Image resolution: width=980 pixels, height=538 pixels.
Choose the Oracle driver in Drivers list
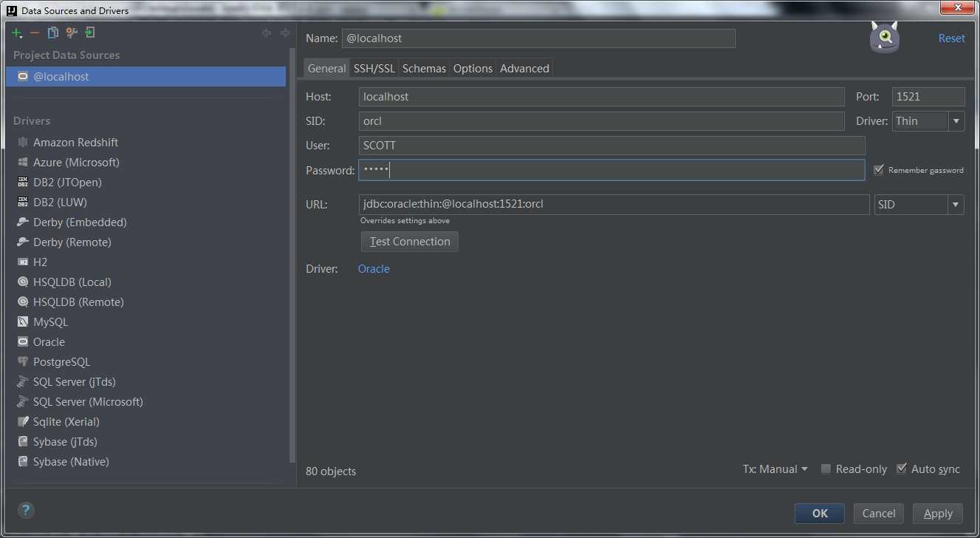tap(49, 341)
